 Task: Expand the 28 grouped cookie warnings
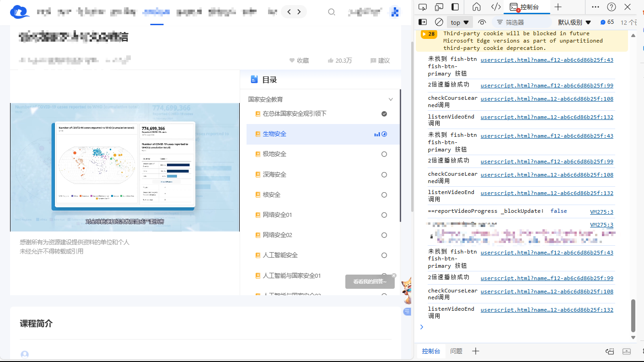pos(429,34)
